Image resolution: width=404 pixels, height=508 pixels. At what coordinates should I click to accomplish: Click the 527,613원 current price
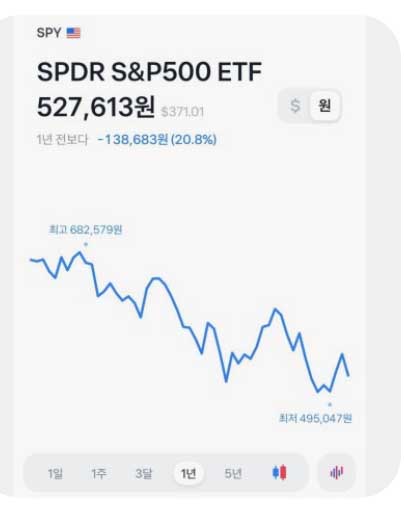coord(96,107)
